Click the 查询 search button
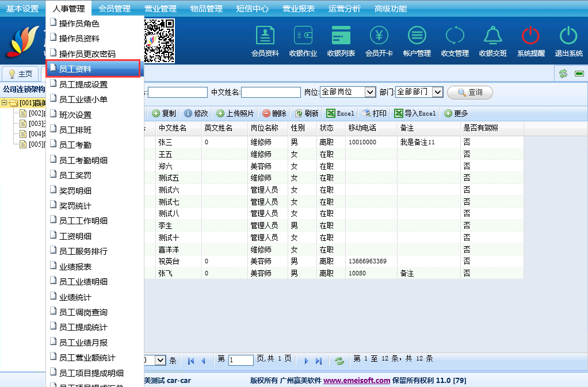This screenshot has width=588, height=387. point(469,92)
